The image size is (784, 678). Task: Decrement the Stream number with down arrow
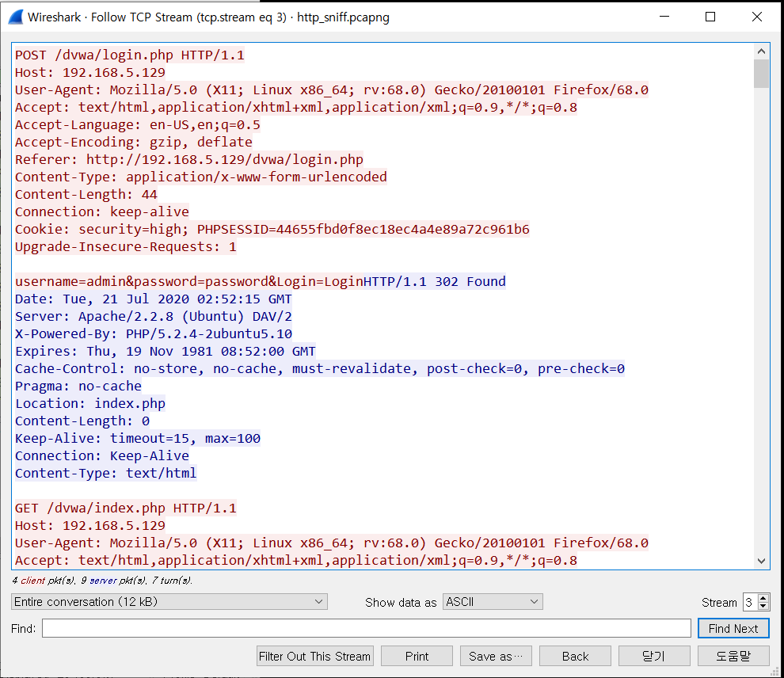763,606
